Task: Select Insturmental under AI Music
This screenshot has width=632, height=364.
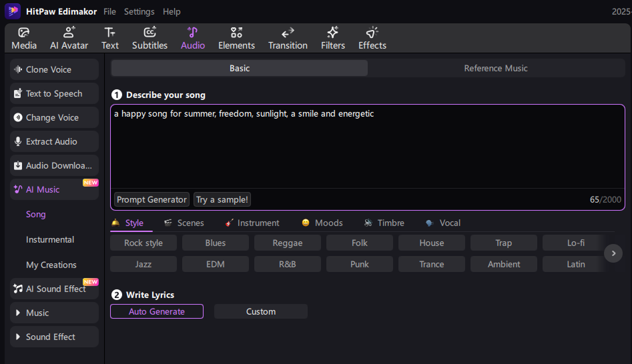Action: pos(50,239)
